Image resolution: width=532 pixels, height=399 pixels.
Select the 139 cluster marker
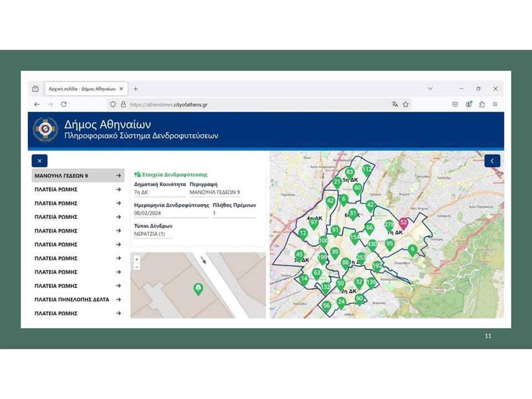[x=371, y=283]
